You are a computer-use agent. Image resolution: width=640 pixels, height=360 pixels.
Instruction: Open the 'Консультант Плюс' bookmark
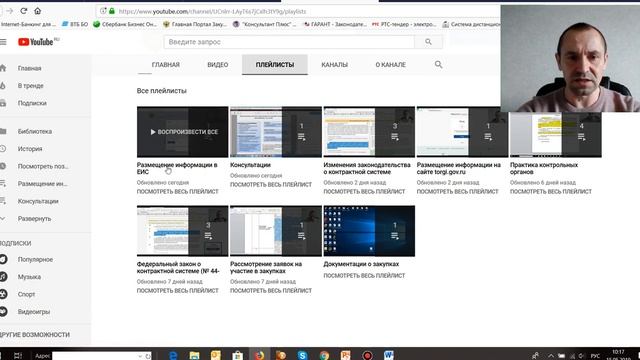(264, 24)
